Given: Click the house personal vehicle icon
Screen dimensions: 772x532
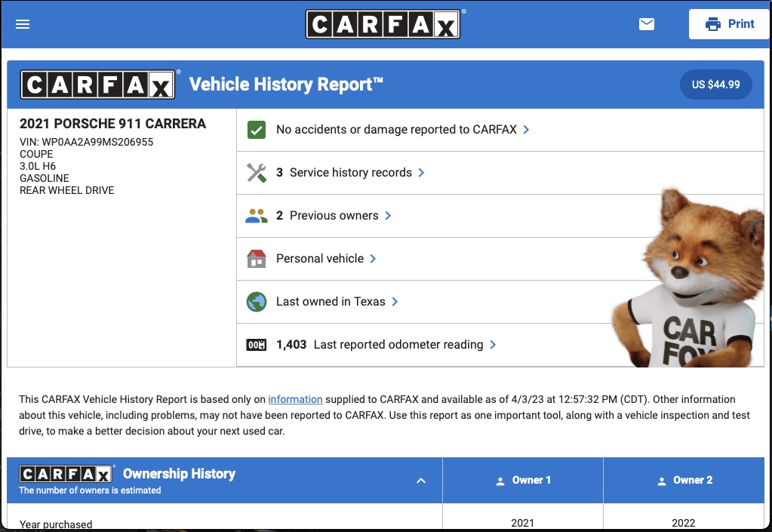Looking at the screenshot, I should click(x=256, y=258).
